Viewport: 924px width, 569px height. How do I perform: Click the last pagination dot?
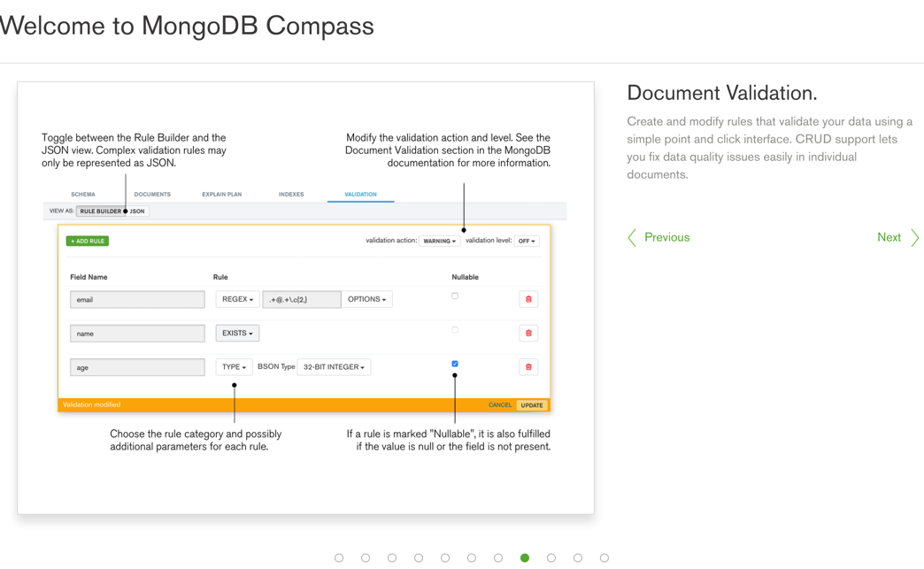(x=604, y=557)
